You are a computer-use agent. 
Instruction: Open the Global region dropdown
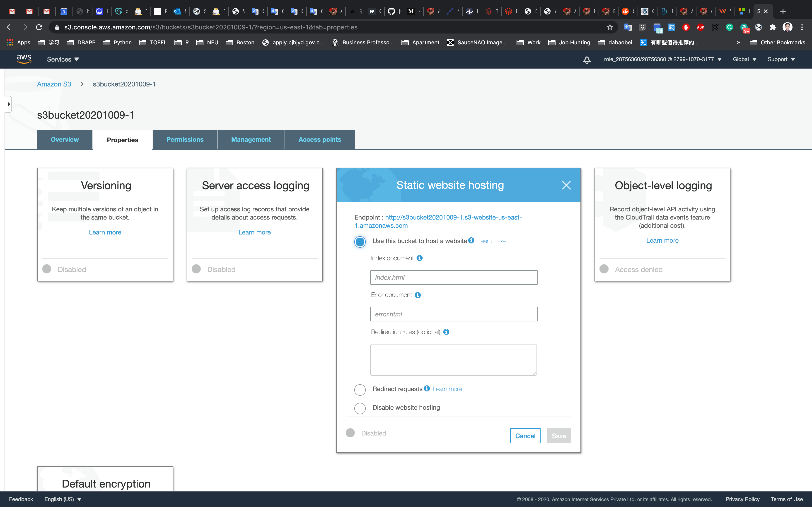[x=744, y=59]
